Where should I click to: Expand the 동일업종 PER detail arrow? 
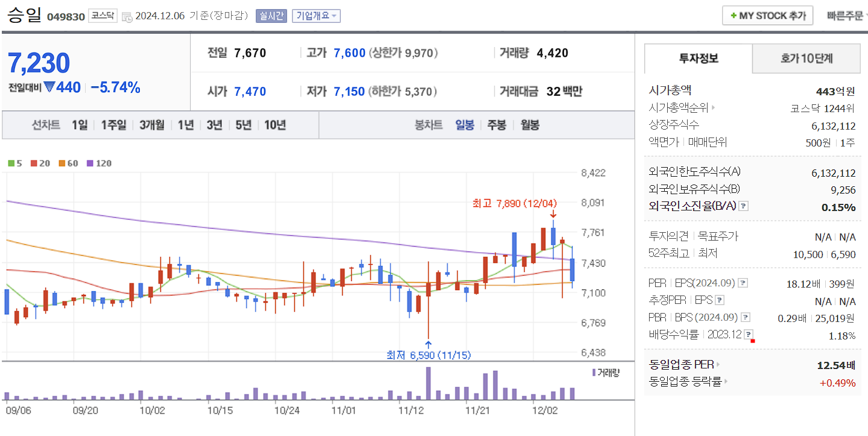click(x=717, y=364)
